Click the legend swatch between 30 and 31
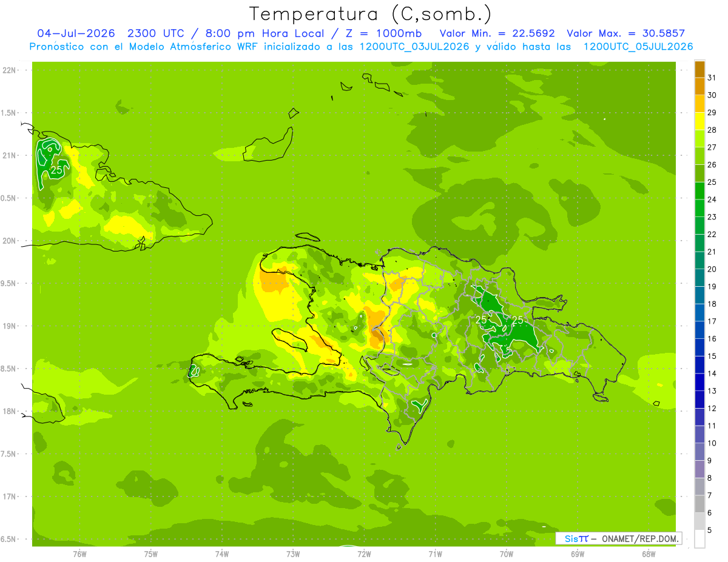This screenshot has height=562, width=728. pyautogui.click(x=699, y=86)
